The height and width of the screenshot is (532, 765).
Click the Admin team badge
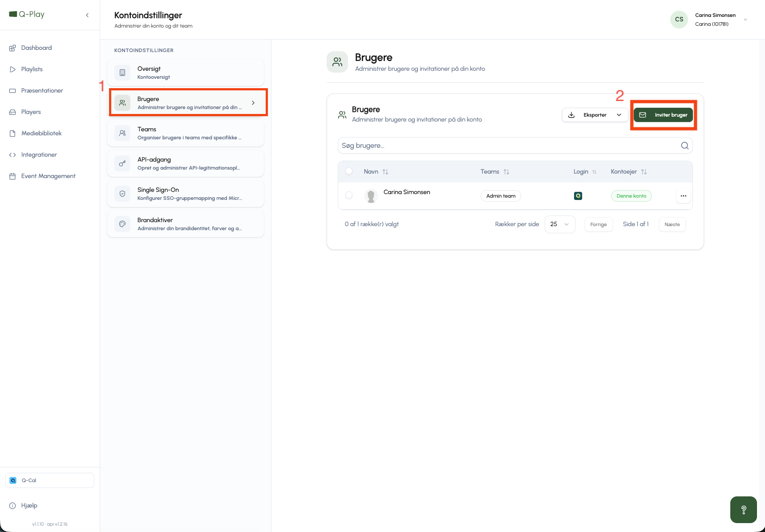point(501,196)
